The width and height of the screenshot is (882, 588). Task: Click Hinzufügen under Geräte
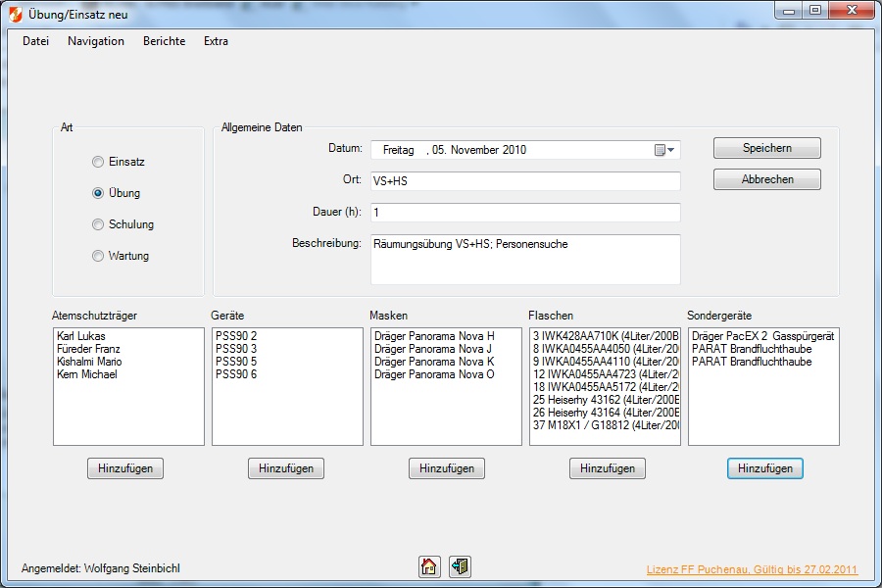286,468
